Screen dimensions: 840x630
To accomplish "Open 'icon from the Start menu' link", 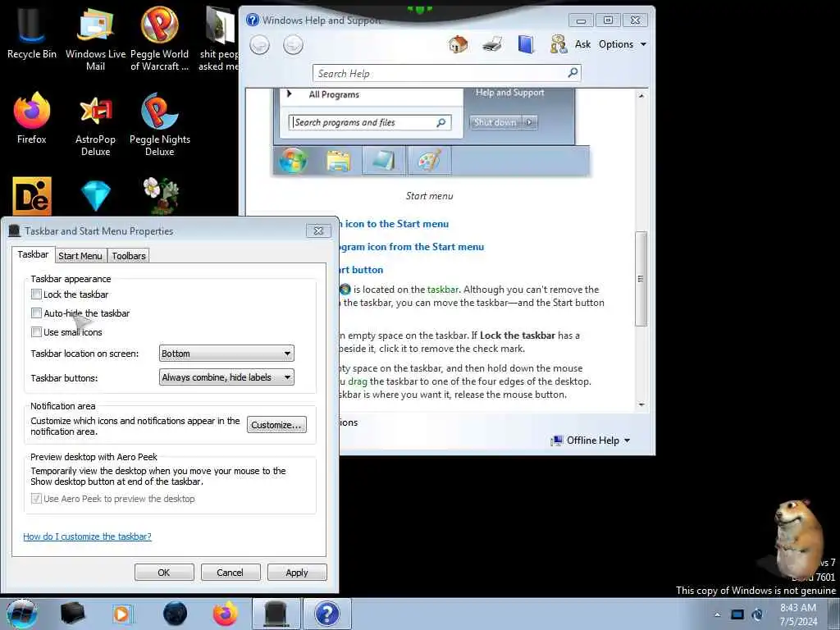I will [412, 247].
